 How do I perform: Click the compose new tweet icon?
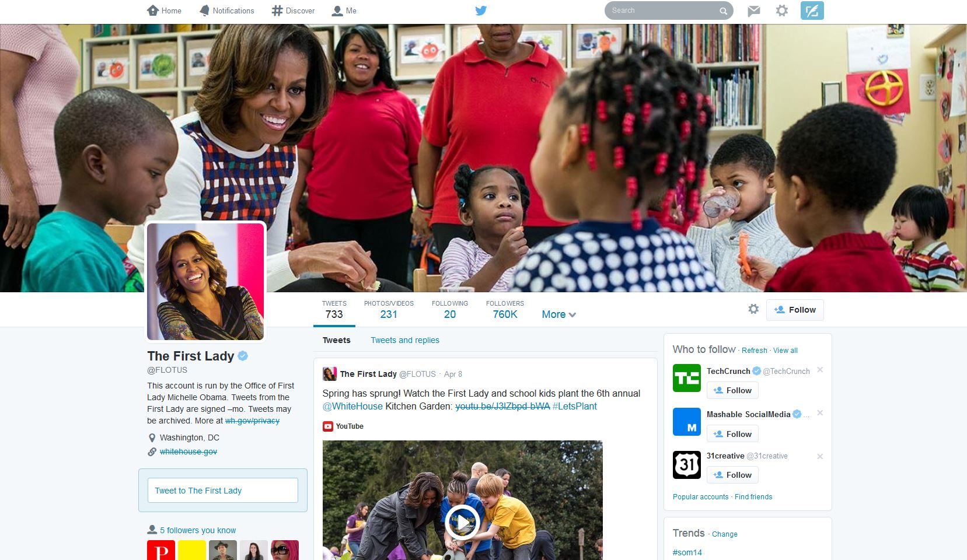click(x=812, y=10)
